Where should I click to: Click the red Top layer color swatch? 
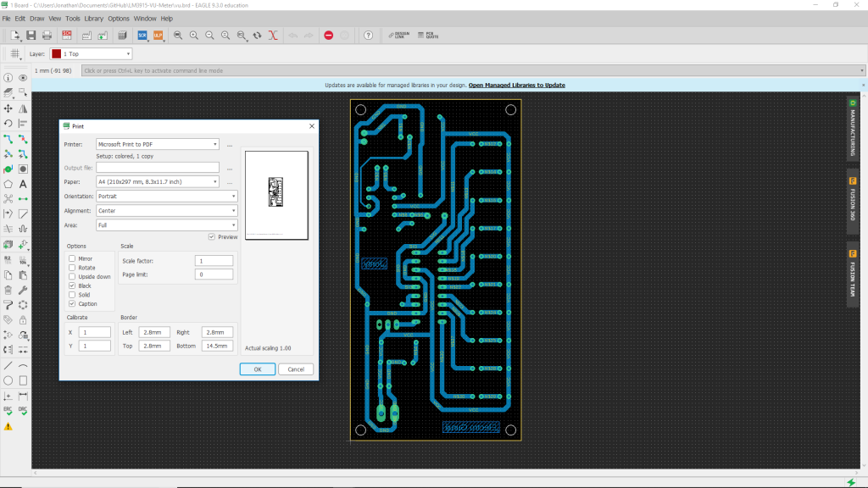(x=56, y=53)
